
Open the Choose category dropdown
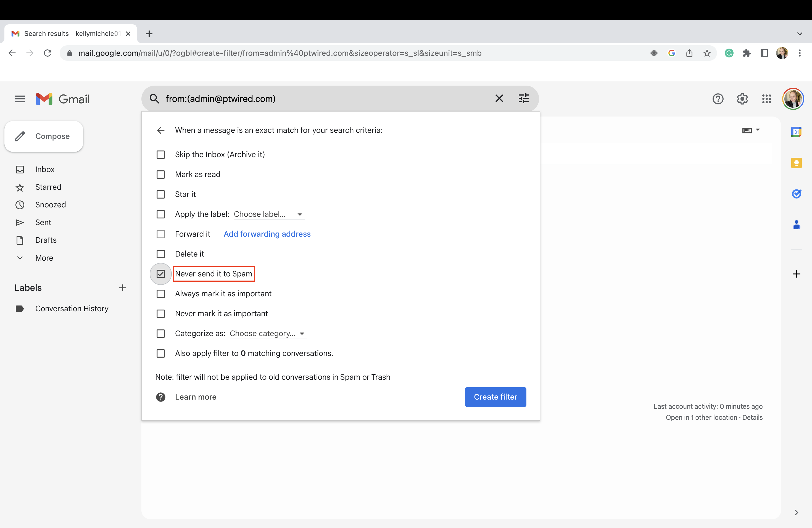point(267,334)
